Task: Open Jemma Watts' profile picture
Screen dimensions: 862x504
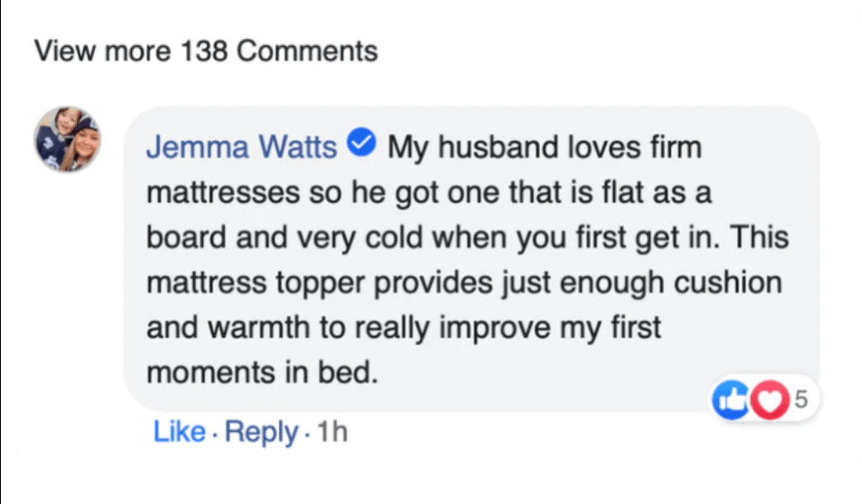Action: [x=68, y=138]
